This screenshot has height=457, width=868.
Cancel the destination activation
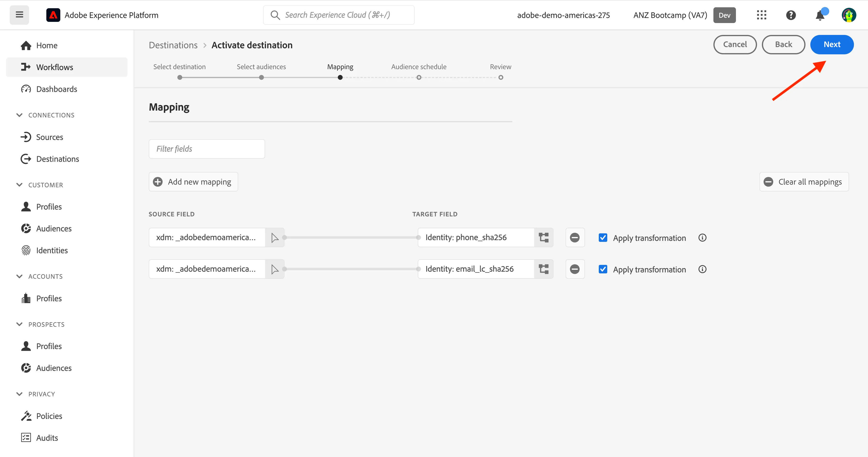pos(735,45)
